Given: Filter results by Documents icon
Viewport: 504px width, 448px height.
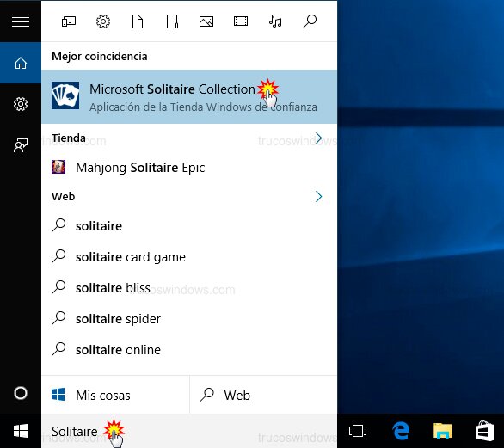Looking at the screenshot, I should [138, 21].
